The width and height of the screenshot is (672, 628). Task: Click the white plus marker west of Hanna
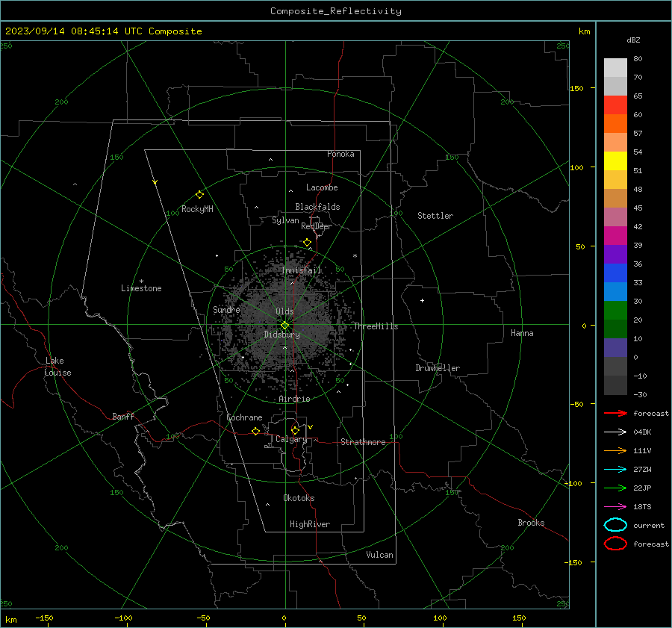click(x=422, y=300)
